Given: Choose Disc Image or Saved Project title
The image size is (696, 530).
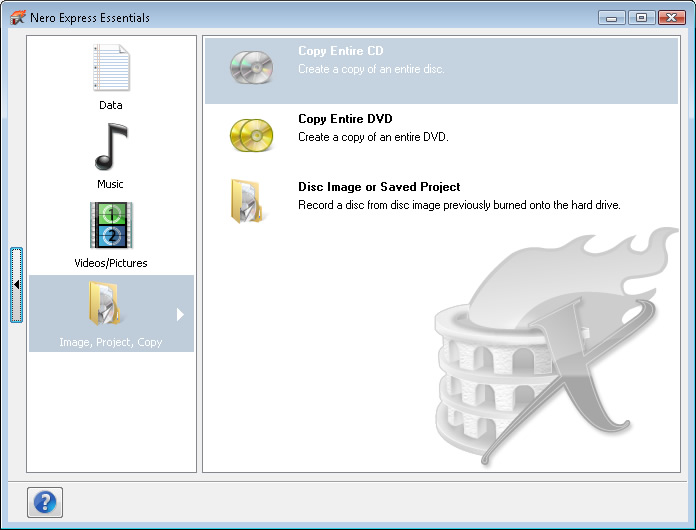Looking at the screenshot, I should pos(379,187).
